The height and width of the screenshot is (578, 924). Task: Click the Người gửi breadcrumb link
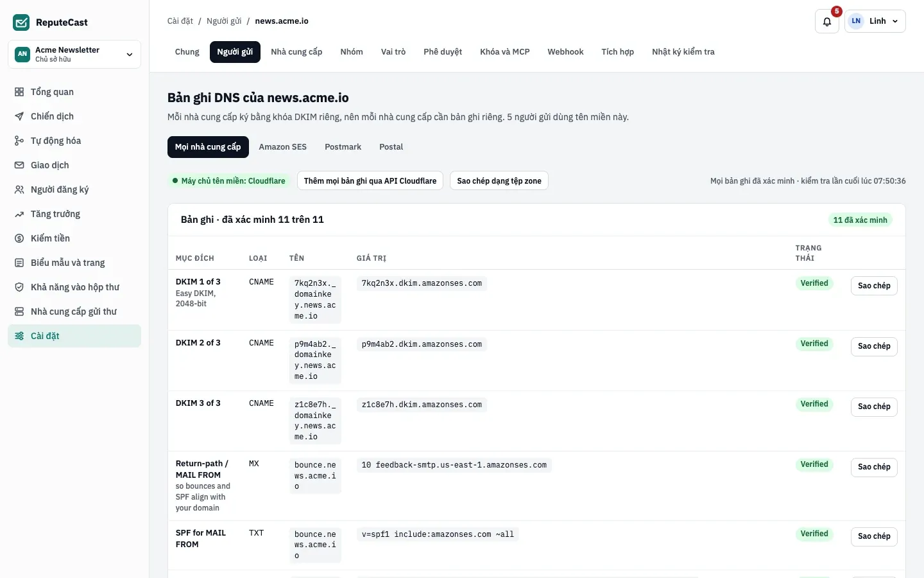pyautogui.click(x=224, y=21)
